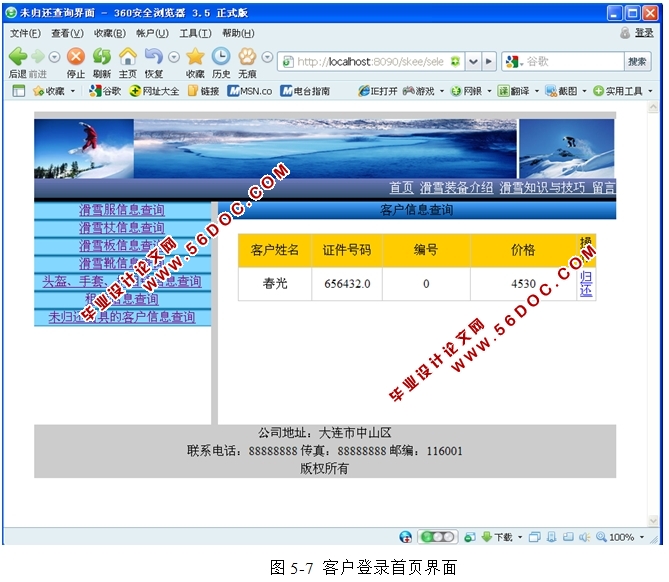
Task: Click the green Refresh icon
Action: click(x=102, y=56)
